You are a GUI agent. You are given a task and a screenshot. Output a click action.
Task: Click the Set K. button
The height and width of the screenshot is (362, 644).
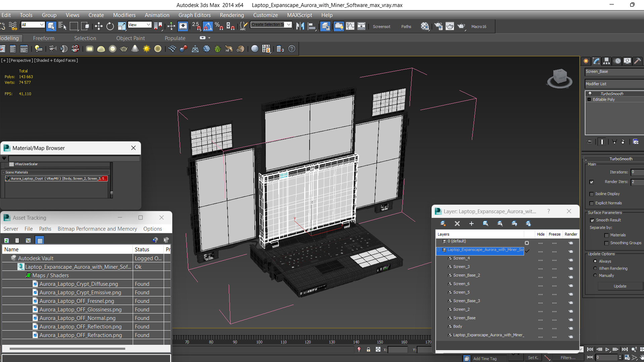pyautogui.click(x=533, y=358)
